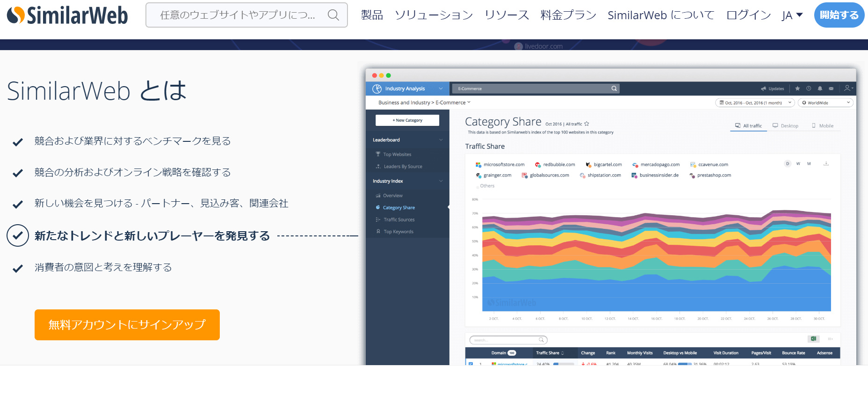Click the redbubble.com legend icon
Viewport: 868px width, 396px height.
tap(538, 165)
